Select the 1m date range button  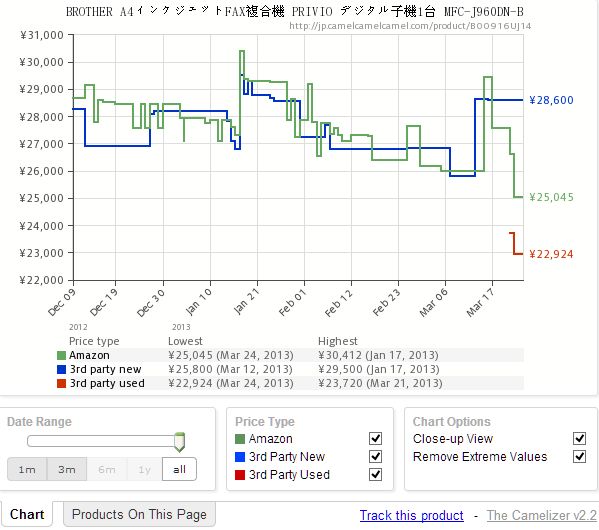[27, 469]
